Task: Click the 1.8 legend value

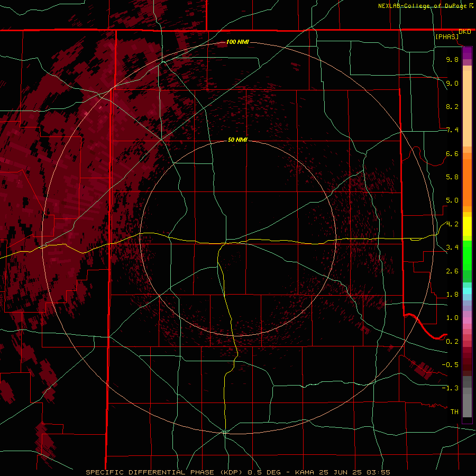Action: (x=452, y=295)
